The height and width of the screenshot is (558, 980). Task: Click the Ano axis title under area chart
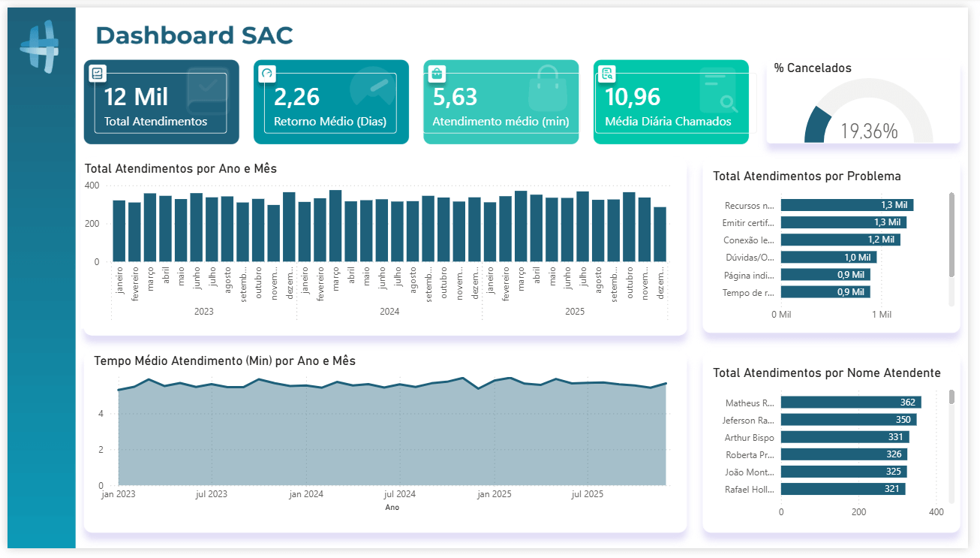pyautogui.click(x=392, y=508)
